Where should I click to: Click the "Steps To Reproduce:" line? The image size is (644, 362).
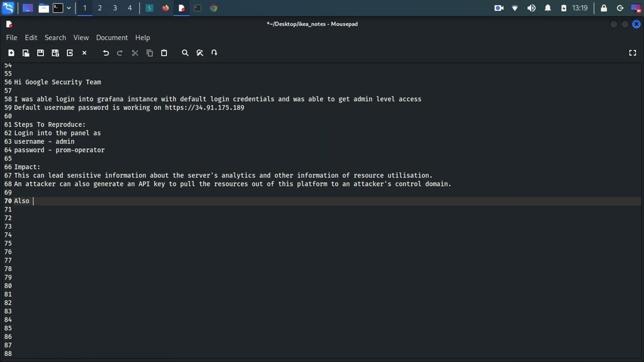pos(50,125)
